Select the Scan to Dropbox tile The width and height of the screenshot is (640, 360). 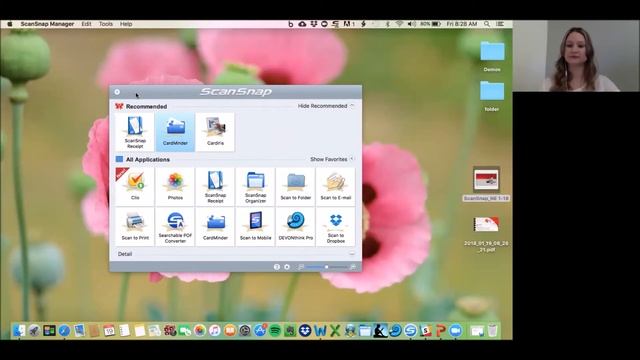point(336,227)
